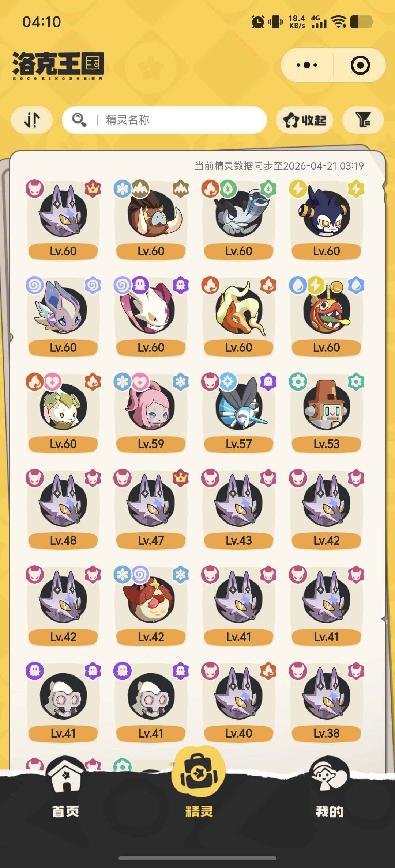Open the Lv.42 red owl spirit
The image size is (395, 868).
pos(151,605)
